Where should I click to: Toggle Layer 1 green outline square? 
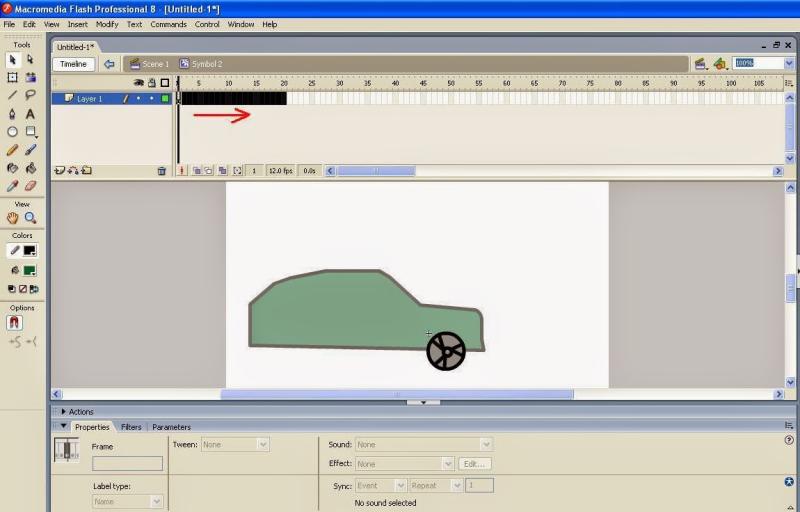(165, 98)
